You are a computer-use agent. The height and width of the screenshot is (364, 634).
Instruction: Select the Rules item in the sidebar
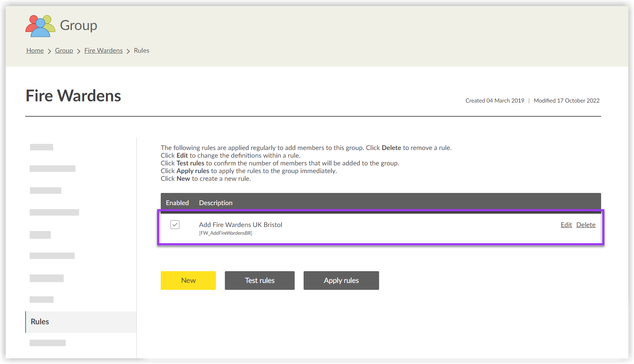(x=40, y=322)
